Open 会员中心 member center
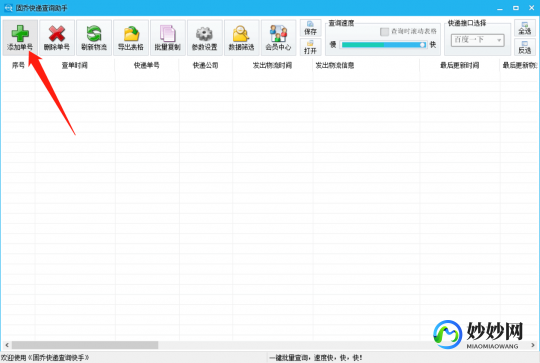Viewport: 540px width, 363px height. pos(278,38)
